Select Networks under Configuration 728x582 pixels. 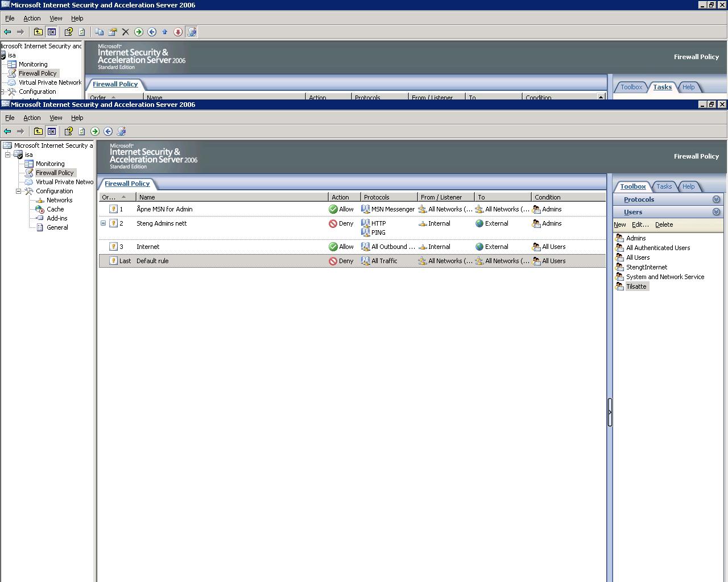click(x=59, y=200)
